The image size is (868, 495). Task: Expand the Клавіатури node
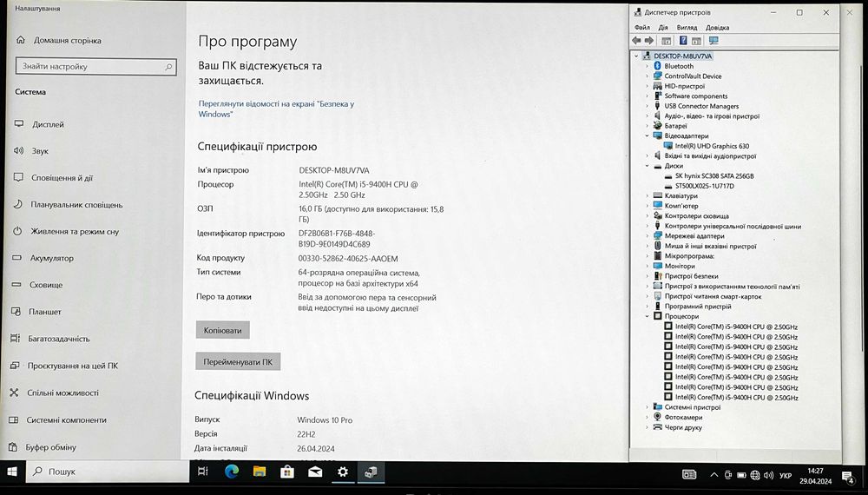pos(647,195)
